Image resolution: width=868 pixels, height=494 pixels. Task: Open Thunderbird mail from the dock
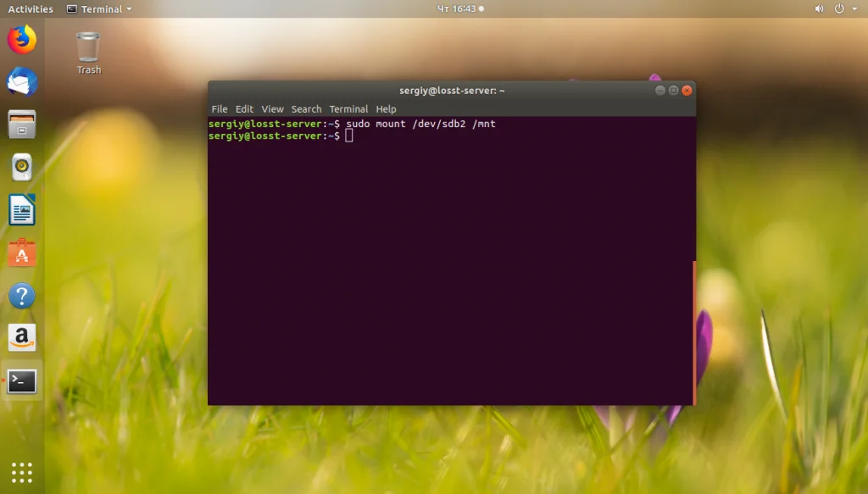coord(21,82)
